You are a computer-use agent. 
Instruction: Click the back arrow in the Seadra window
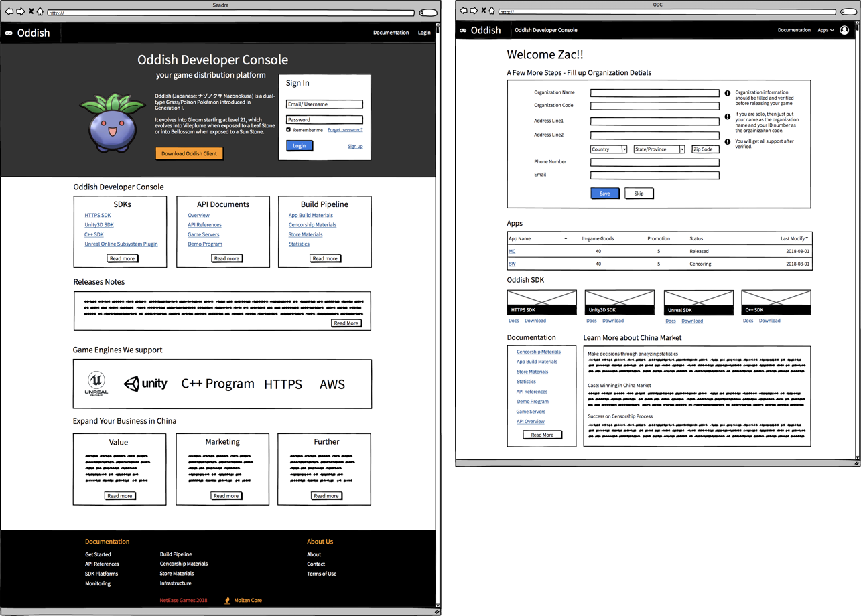point(9,12)
